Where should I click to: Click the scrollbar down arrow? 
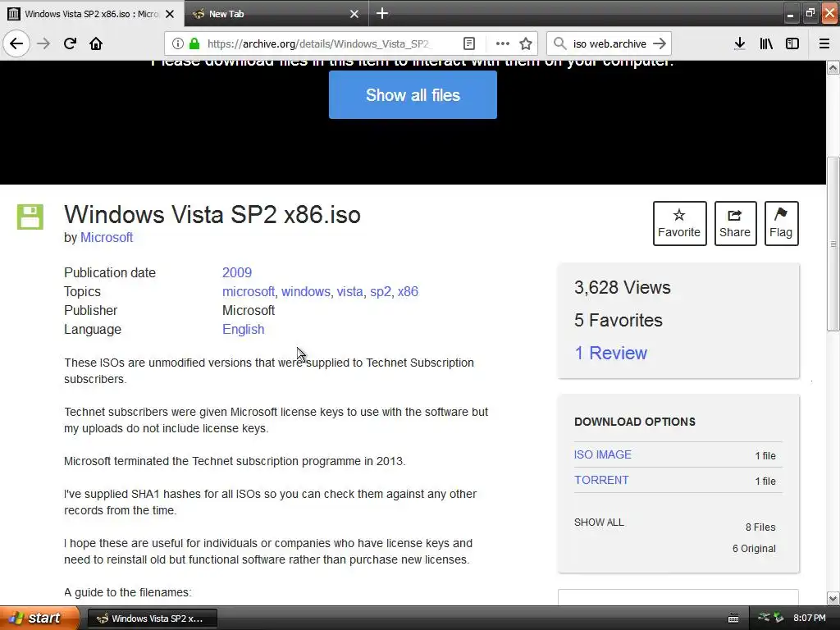pos(833,598)
